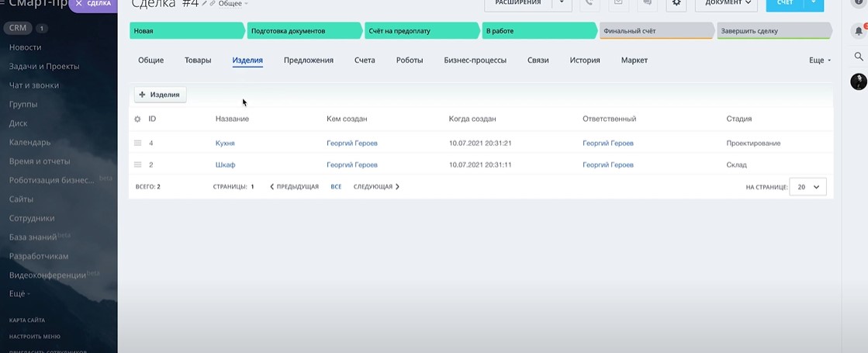Open Новости in the left sidebar
The image size is (868, 353).
click(25, 47)
